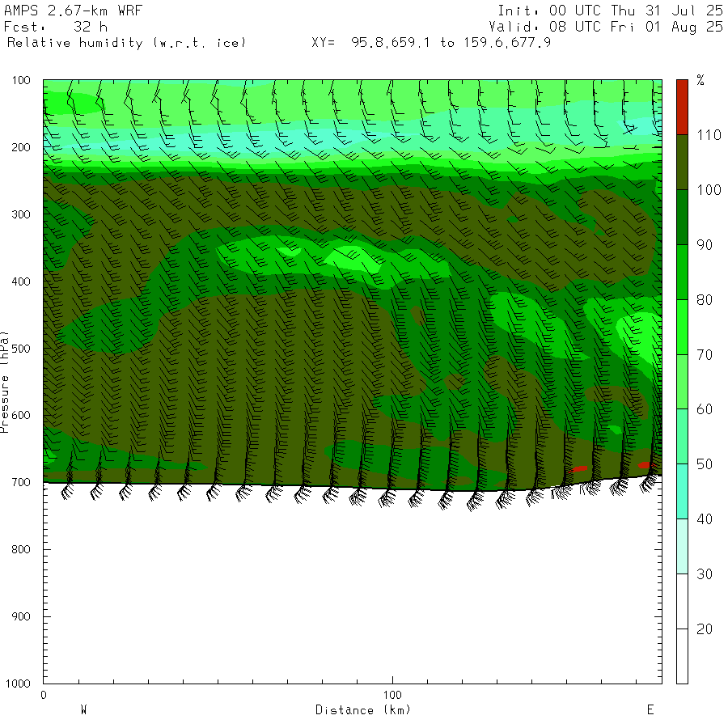Click the '1000' pressure axis label
The image size is (728, 728).
click(18, 684)
